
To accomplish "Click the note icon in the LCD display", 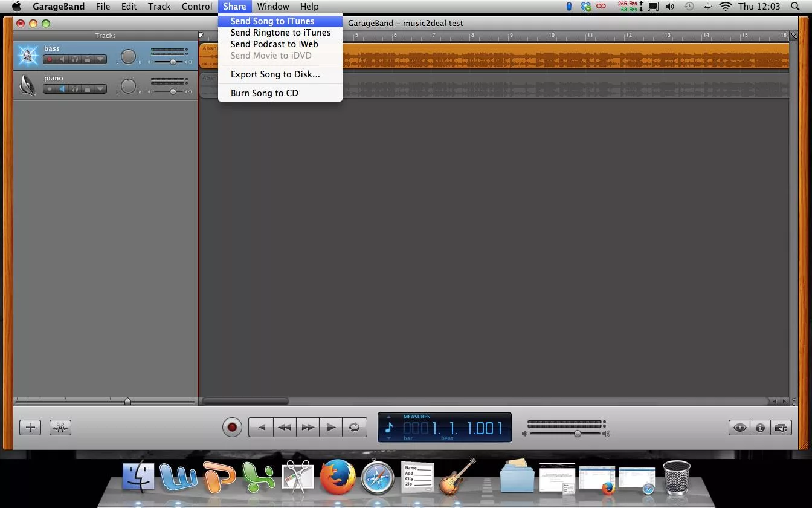I will (388, 428).
